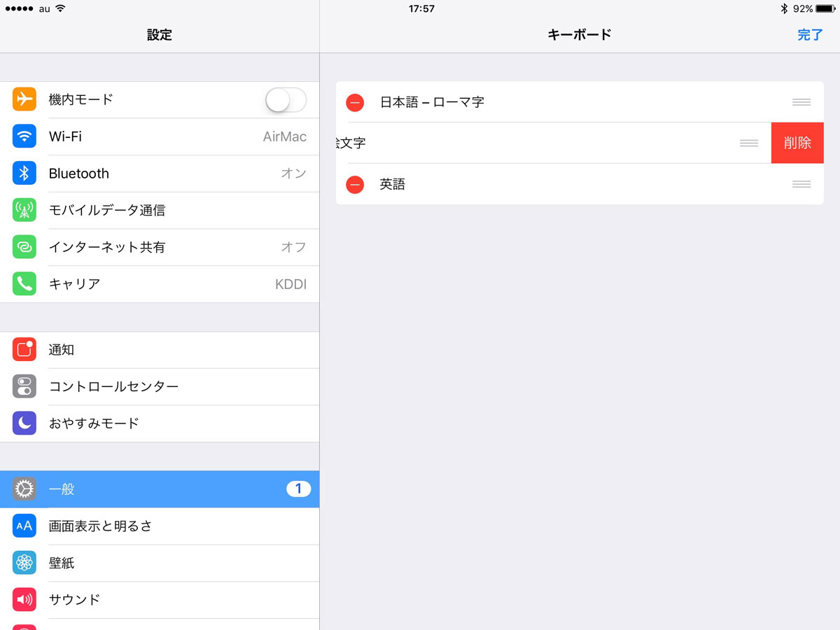Screen dimensions: 840x630
Task: Grab reorder handle of 日本語 – ローマ字 row
Action: (801, 102)
